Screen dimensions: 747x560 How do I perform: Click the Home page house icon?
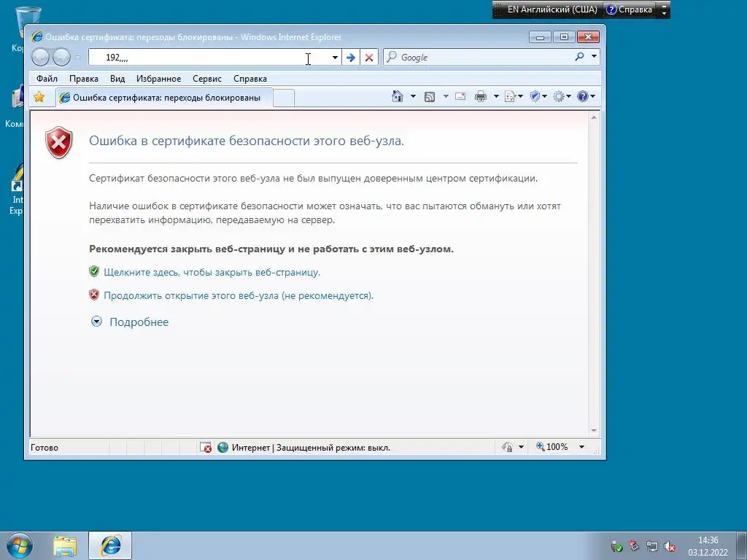398,96
